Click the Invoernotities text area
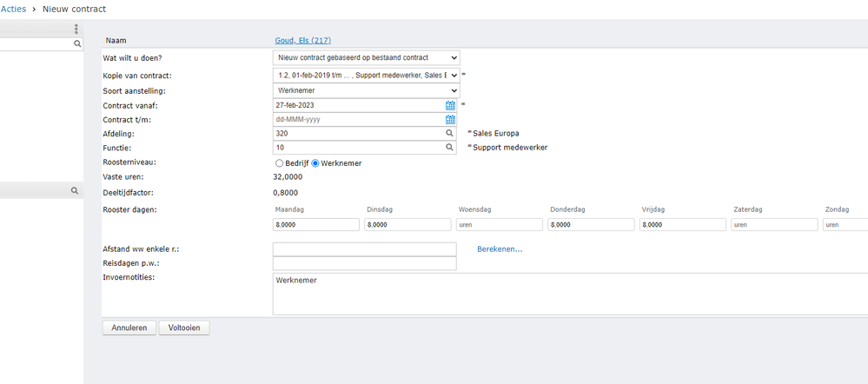 coord(565,294)
